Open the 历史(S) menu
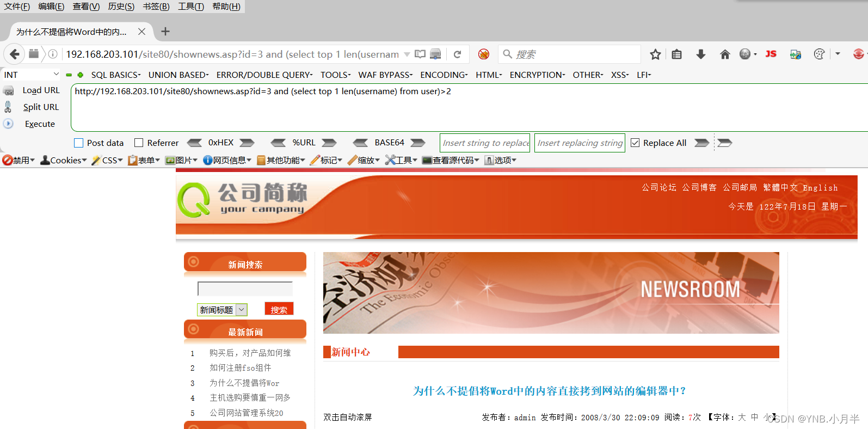 coord(121,6)
